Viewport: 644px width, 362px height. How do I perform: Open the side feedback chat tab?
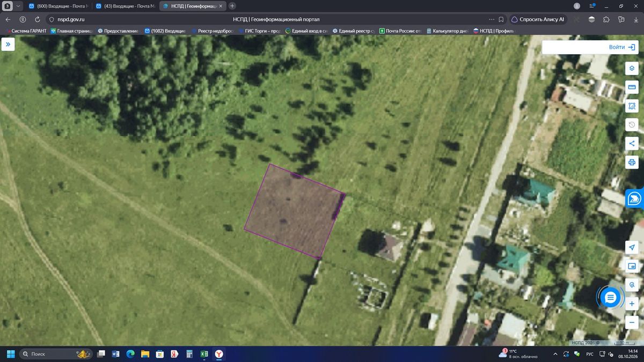(635, 198)
